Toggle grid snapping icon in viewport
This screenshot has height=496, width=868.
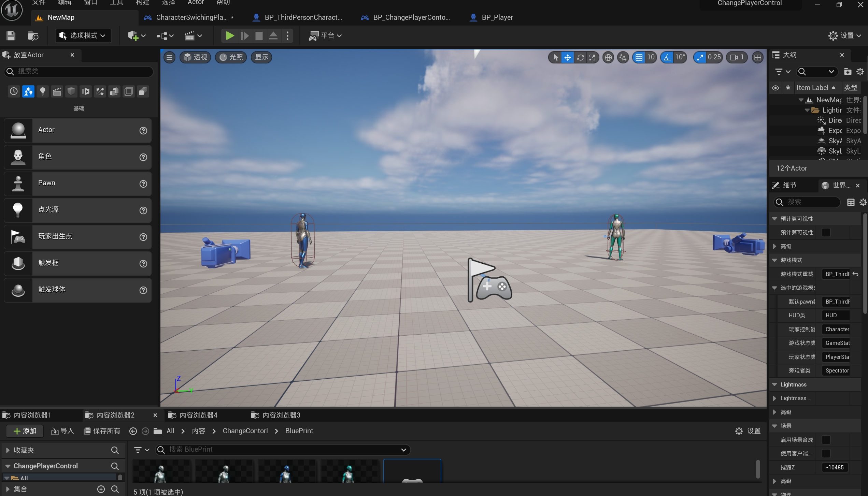coord(639,57)
